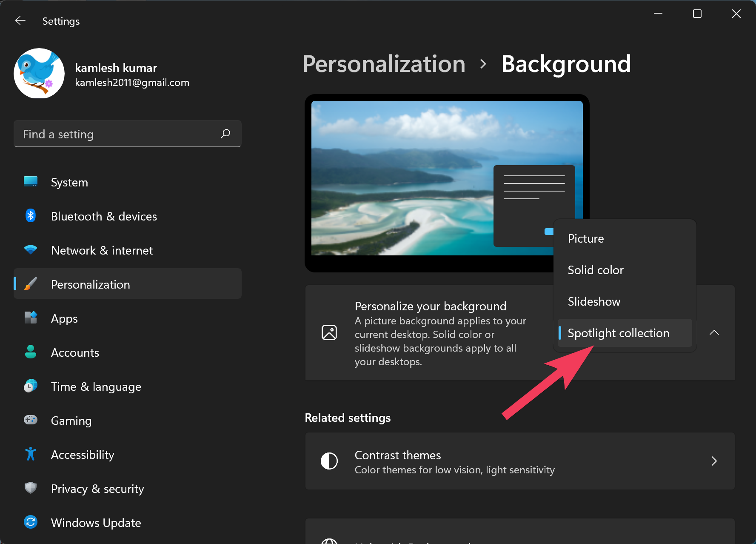Click the Privacy shield icon
This screenshot has width=756, height=544.
click(x=31, y=488)
